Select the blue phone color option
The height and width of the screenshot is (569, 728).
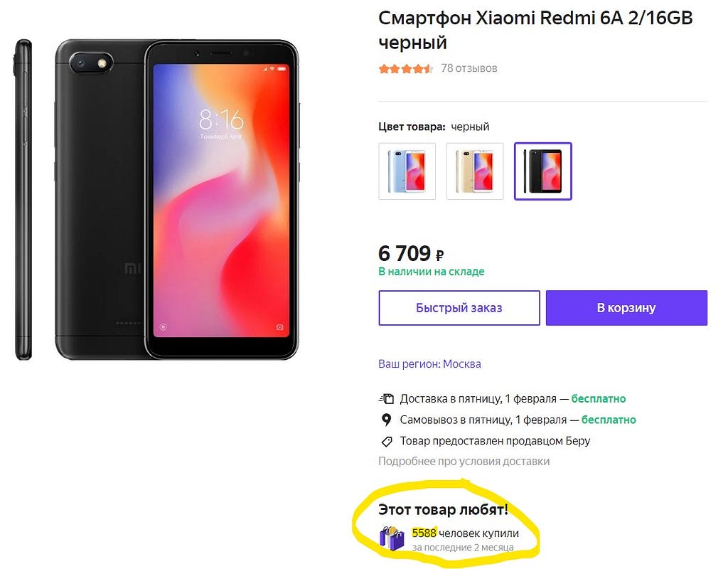coord(407,171)
